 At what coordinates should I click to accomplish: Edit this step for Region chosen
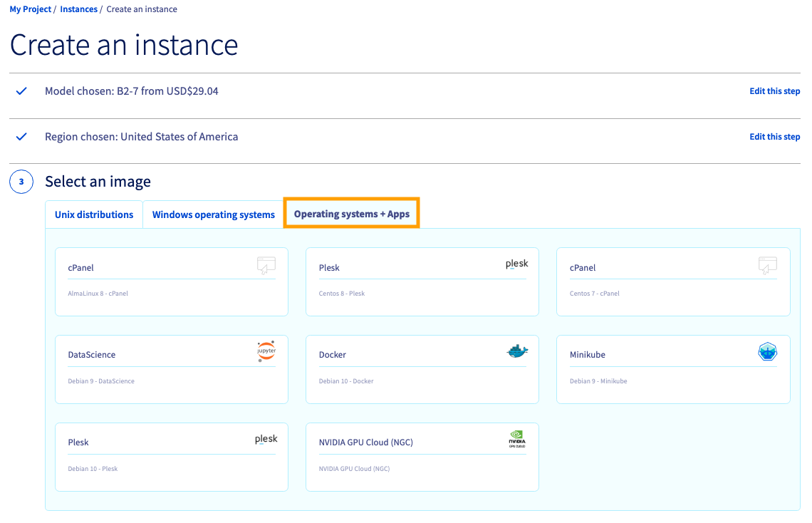775,137
